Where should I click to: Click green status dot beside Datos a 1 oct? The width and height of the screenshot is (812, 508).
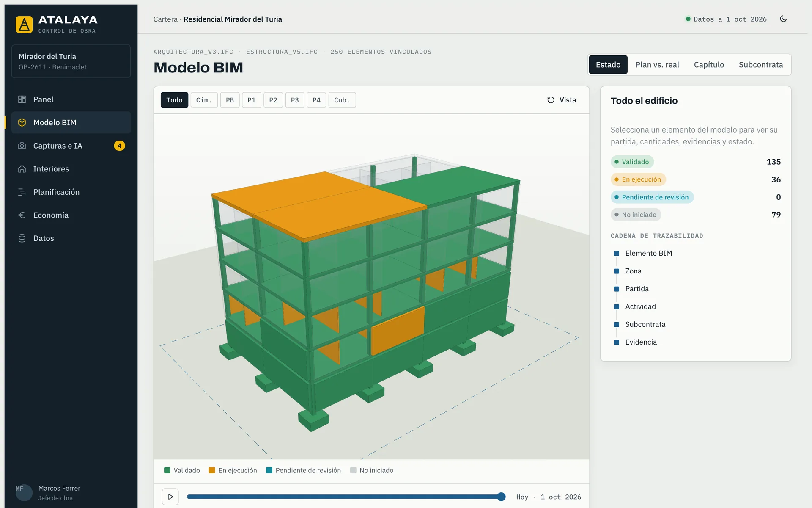point(688,19)
